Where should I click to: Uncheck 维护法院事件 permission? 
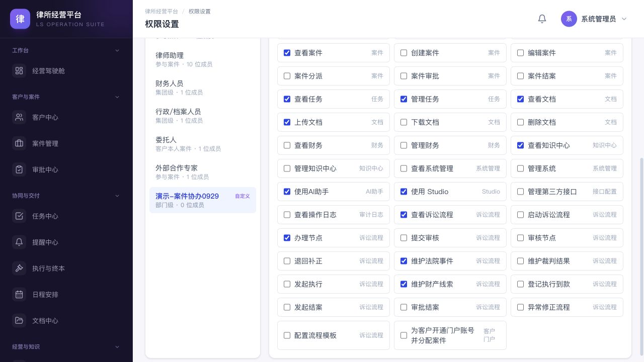click(404, 261)
